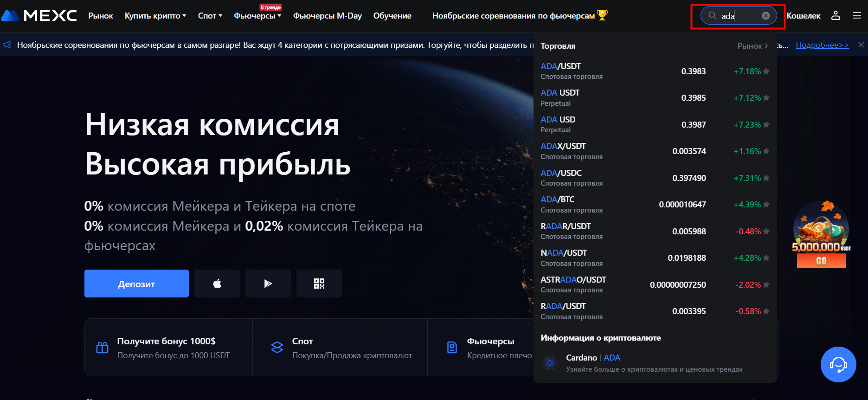Click the MEXC logo
The height and width of the screenshot is (400, 868).
[x=39, y=16]
